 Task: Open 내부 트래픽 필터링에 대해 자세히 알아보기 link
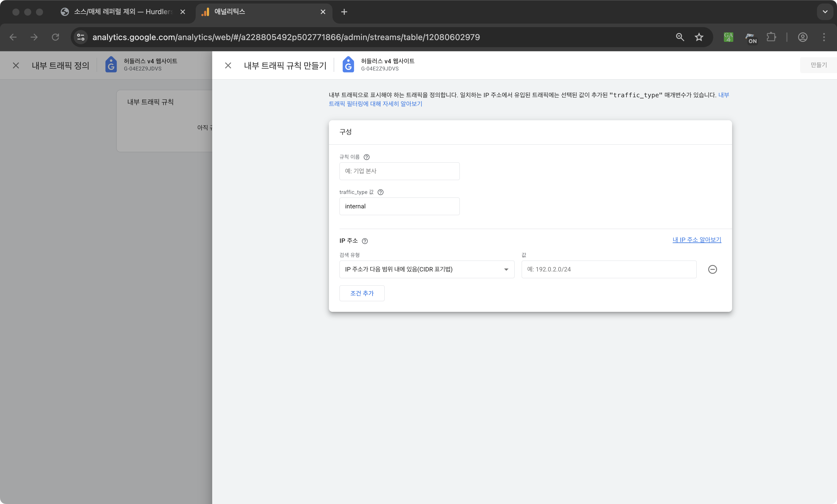(x=375, y=103)
